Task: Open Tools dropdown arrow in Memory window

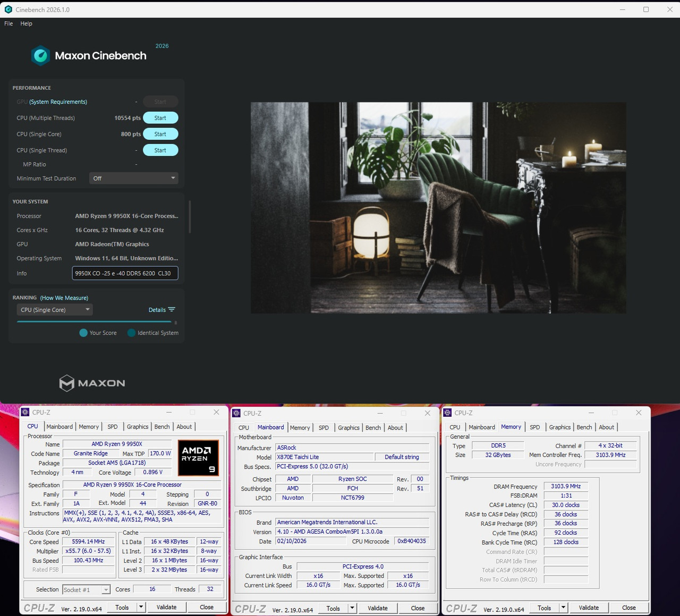Action: 563,607
